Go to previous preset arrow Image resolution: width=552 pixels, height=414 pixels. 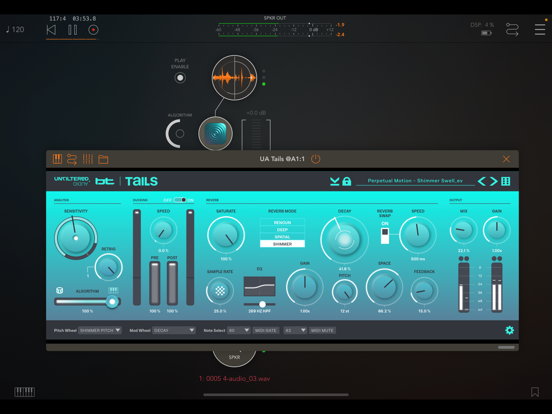(x=481, y=181)
